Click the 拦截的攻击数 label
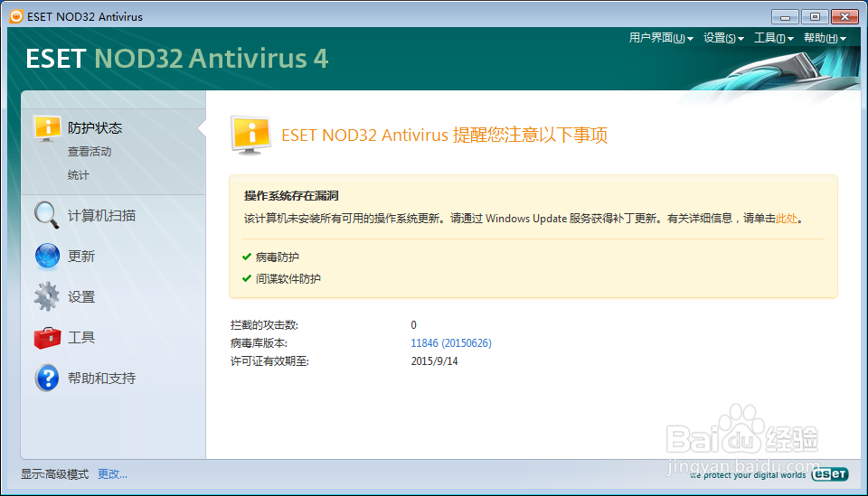 (264, 325)
